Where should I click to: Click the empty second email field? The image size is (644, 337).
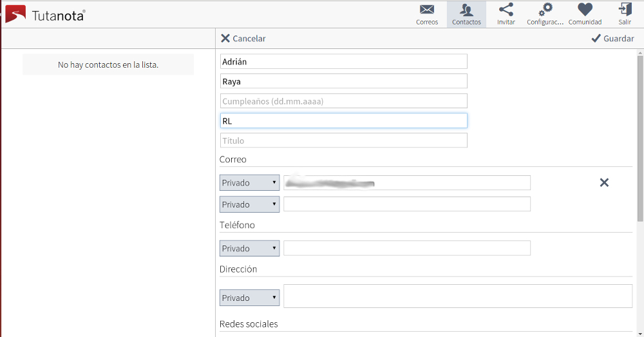click(407, 204)
